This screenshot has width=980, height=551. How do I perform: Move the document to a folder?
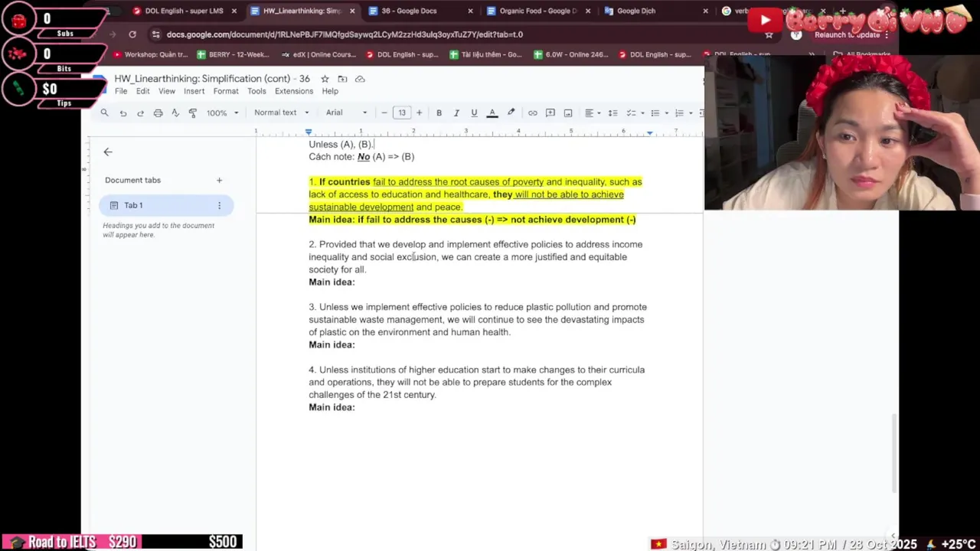pyautogui.click(x=342, y=79)
